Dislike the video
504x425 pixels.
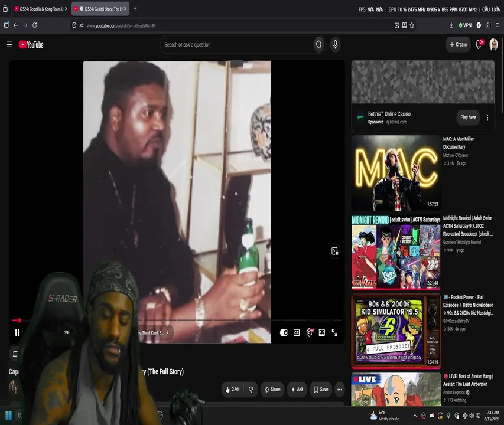click(251, 390)
